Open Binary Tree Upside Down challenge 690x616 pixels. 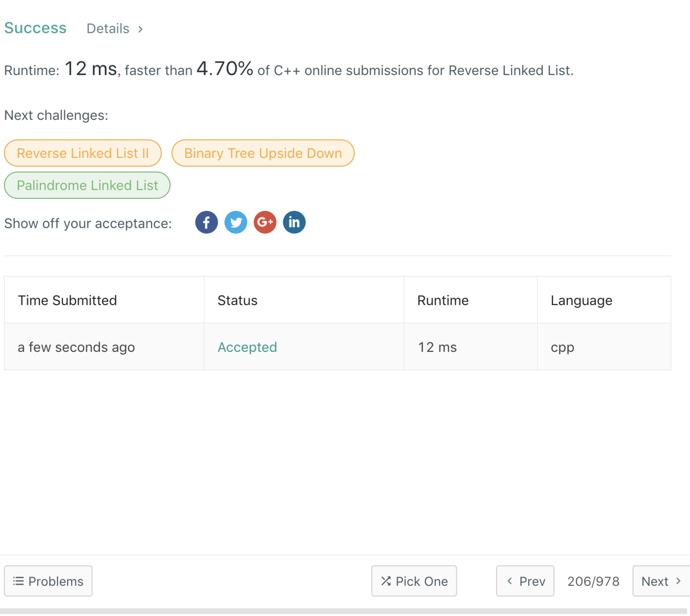click(x=263, y=153)
